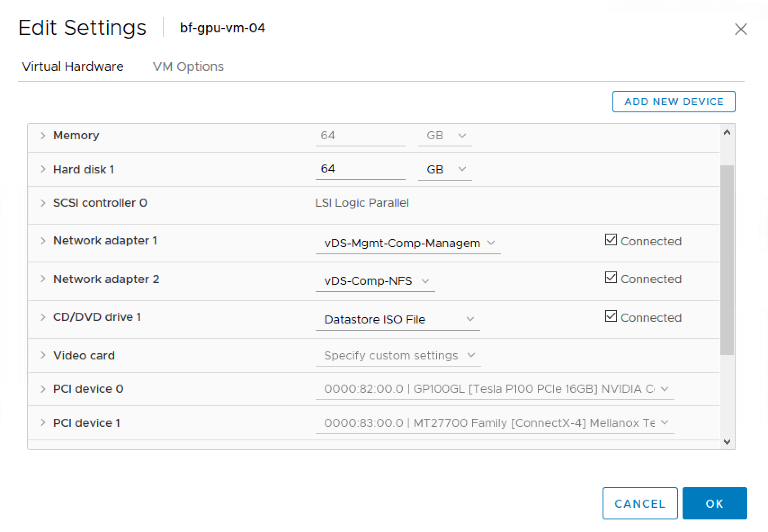Switch to the VM Options tab
This screenshot has width=768, height=532.
pos(188,66)
